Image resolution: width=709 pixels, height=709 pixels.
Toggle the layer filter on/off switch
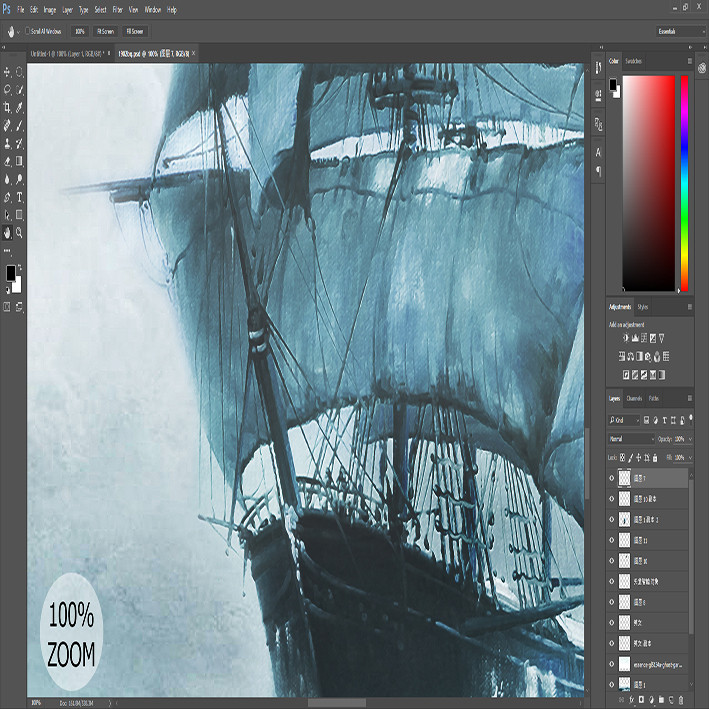[x=690, y=420]
